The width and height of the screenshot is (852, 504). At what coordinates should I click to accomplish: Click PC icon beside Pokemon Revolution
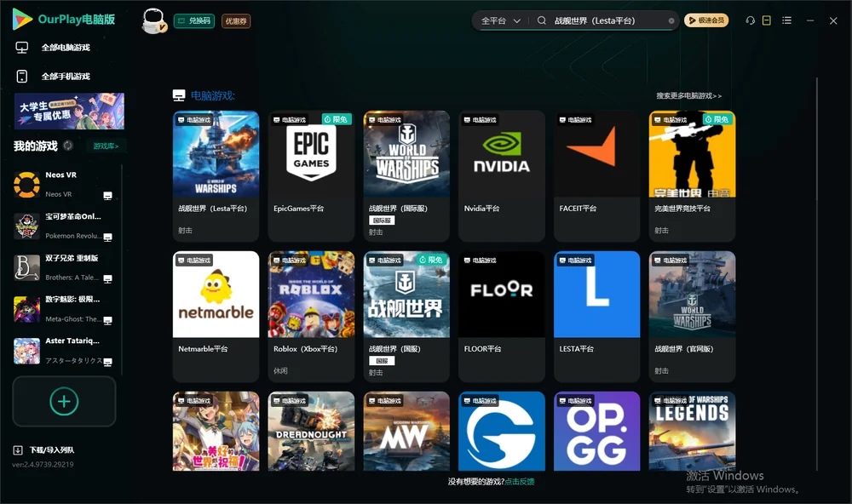[x=107, y=238]
